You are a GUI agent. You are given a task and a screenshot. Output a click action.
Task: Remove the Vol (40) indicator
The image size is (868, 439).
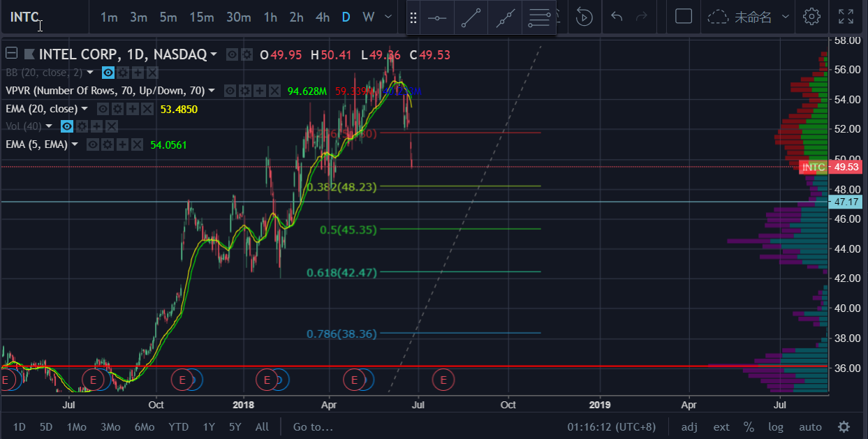[x=111, y=126]
